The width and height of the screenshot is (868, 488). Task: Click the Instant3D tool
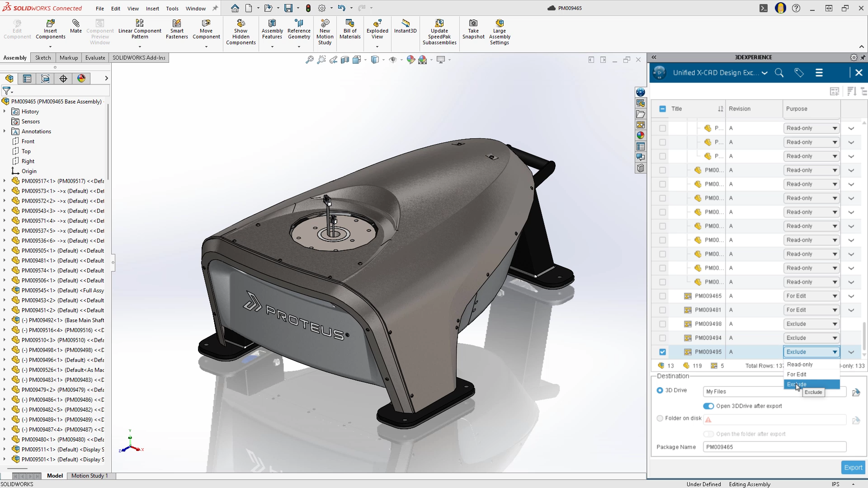405,23
